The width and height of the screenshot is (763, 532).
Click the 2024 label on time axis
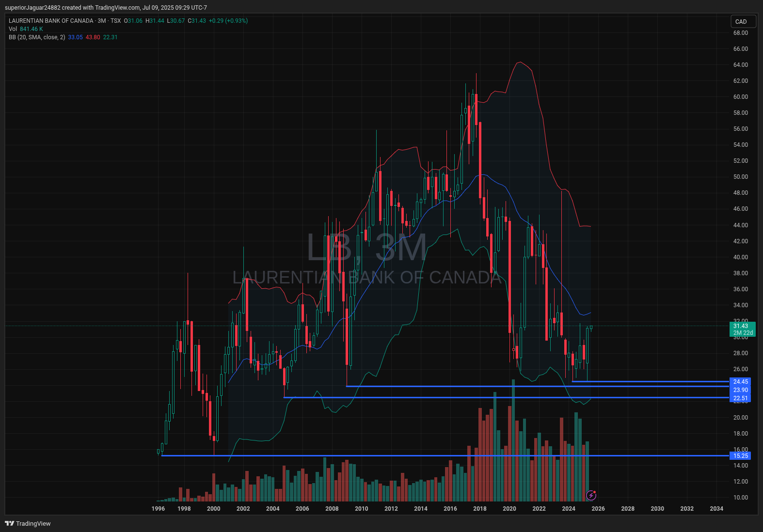pos(569,509)
